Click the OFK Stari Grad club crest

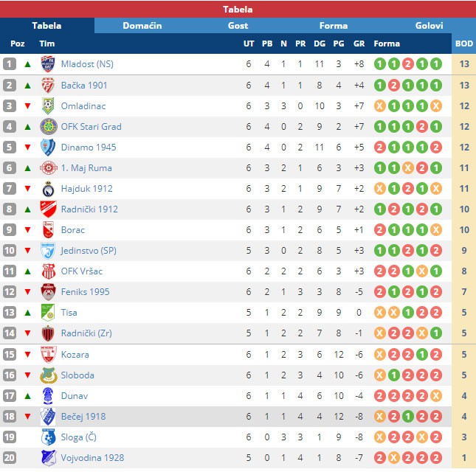48,127
